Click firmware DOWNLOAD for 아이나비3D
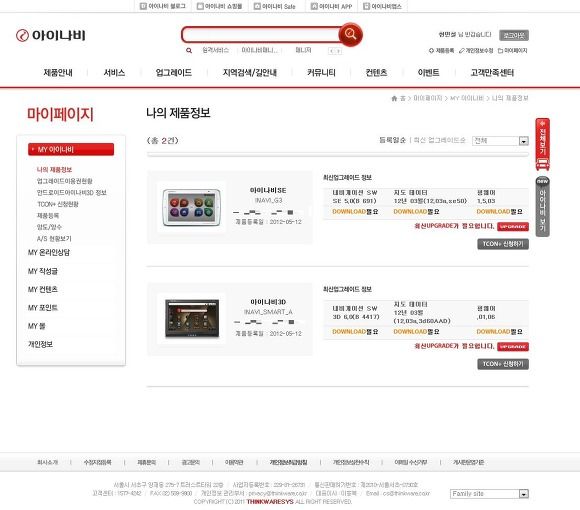Image resolution: width=580 pixels, height=510 pixels. (x=499, y=332)
